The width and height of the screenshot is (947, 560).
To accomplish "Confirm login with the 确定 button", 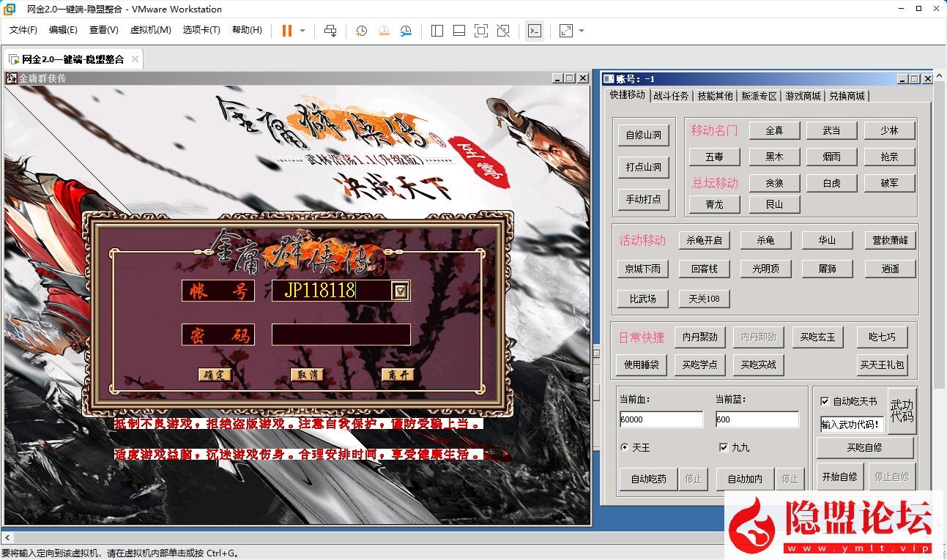I will pos(215,375).
